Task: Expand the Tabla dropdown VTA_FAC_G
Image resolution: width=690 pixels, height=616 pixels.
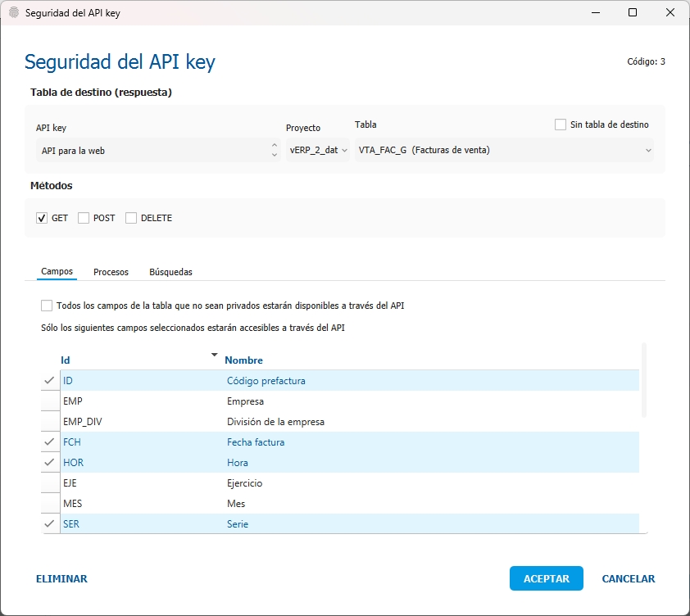Action: pyautogui.click(x=505, y=150)
